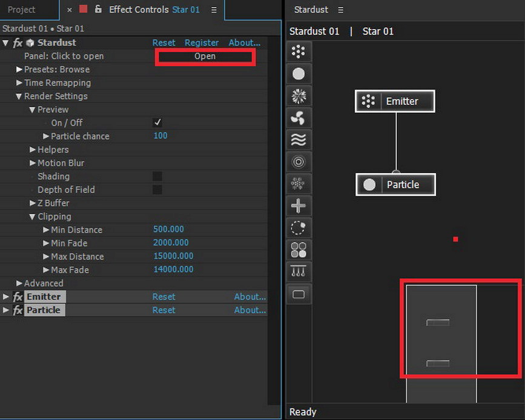Toggle the Emitter effect fx switch

coord(18,297)
